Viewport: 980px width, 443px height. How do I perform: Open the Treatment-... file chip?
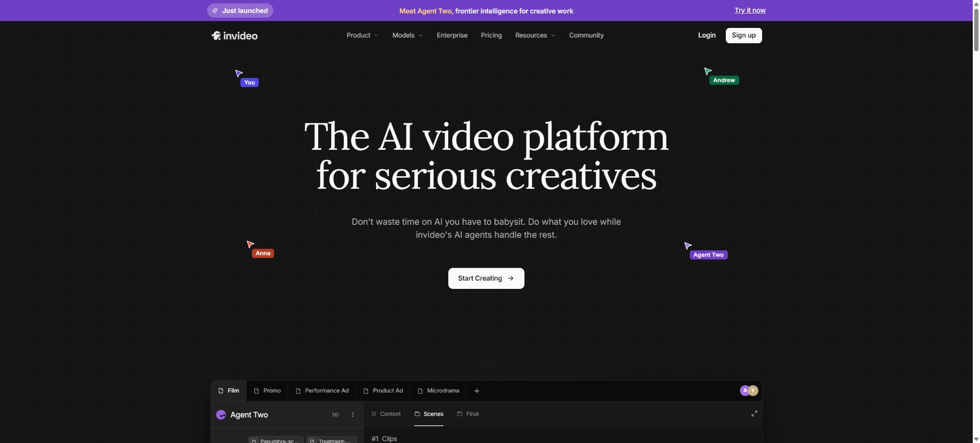click(332, 440)
